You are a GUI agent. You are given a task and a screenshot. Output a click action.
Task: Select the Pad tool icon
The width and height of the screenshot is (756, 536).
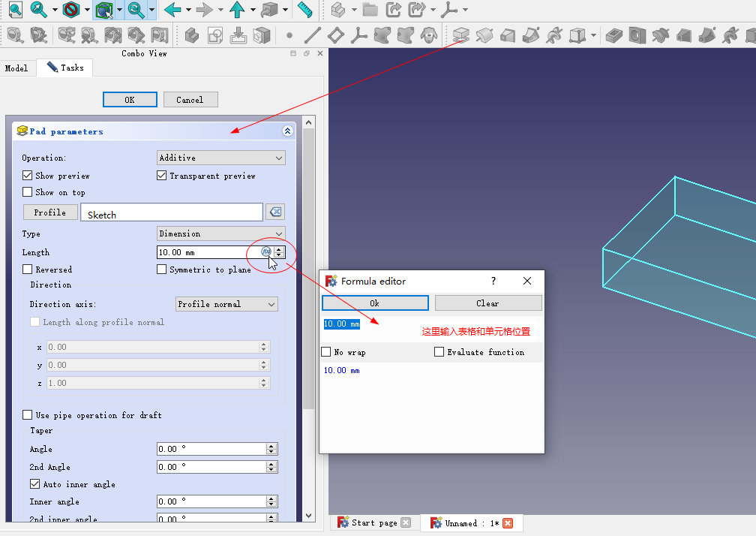[x=461, y=35]
